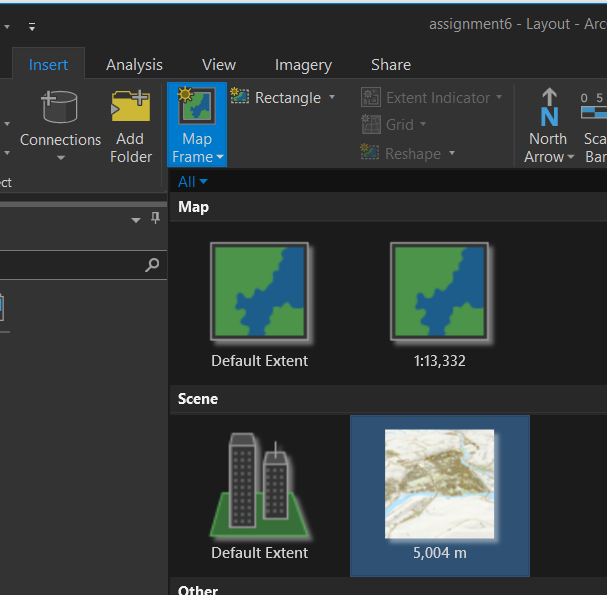Click the Extent Indicator icon
Image resolution: width=607 pixels, height=595 pixels.
click(x=371, y=97)
